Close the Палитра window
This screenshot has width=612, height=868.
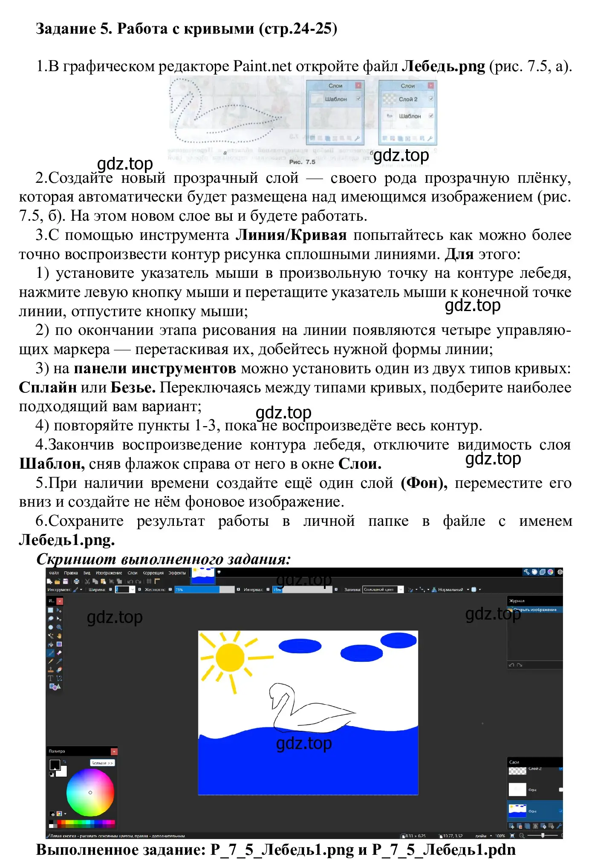coord(114,752)
